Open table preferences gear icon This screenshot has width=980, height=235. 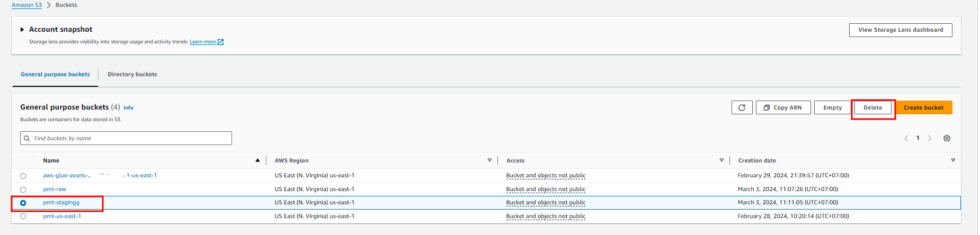pyautogui.click(x=947, y=138)
